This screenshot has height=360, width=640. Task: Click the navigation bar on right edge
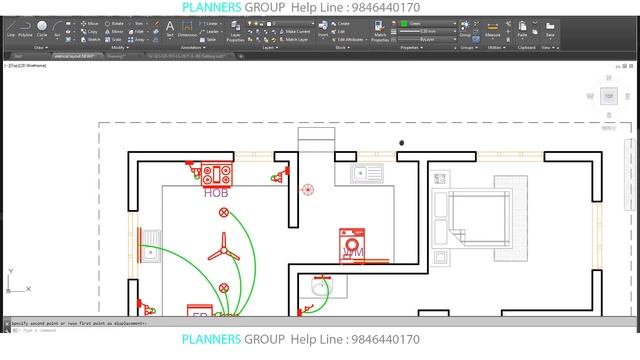[x=629, y=175]
